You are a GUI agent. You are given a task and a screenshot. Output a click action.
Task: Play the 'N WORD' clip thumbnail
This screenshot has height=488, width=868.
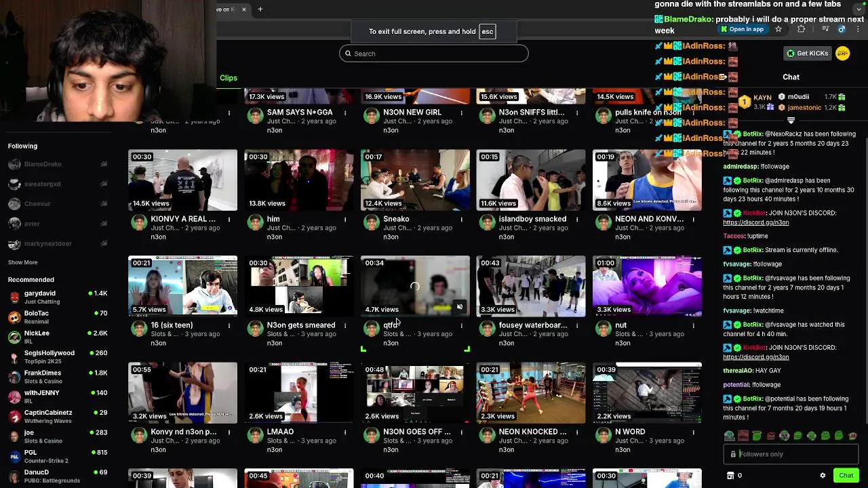pyautogui.click(x=647, y=393)
